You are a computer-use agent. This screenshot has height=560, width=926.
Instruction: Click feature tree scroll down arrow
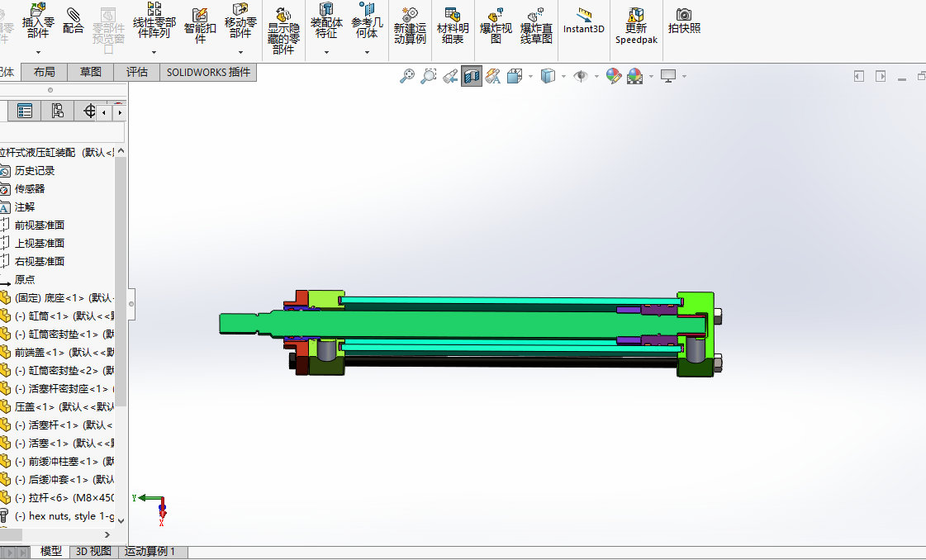pos(121,521)
